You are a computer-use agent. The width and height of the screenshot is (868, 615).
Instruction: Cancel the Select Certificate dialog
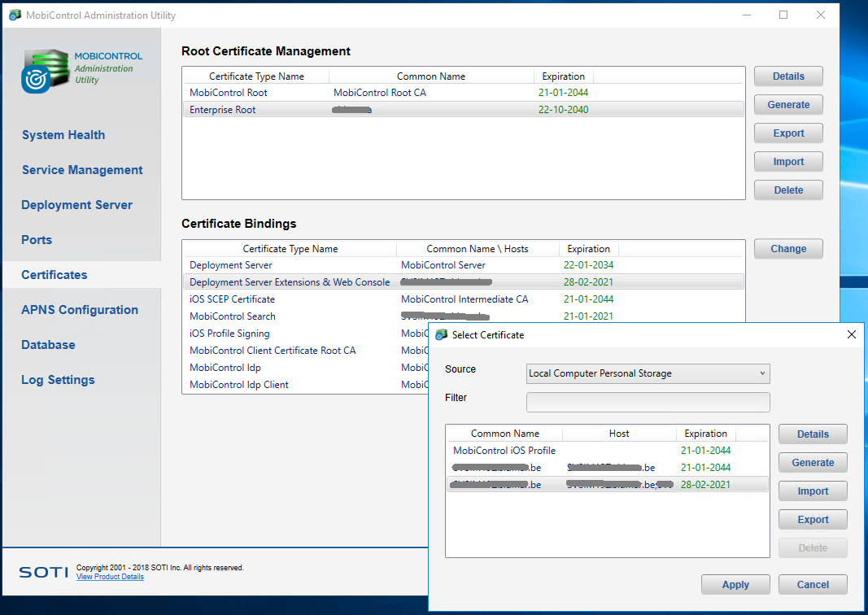pyautogui.click(x=812, y=584)
